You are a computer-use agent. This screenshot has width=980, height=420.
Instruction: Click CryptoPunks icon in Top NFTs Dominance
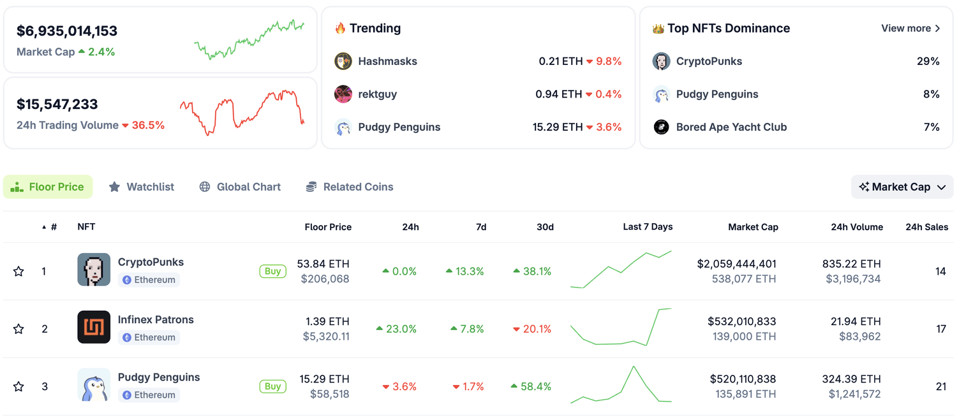point(662,61)
